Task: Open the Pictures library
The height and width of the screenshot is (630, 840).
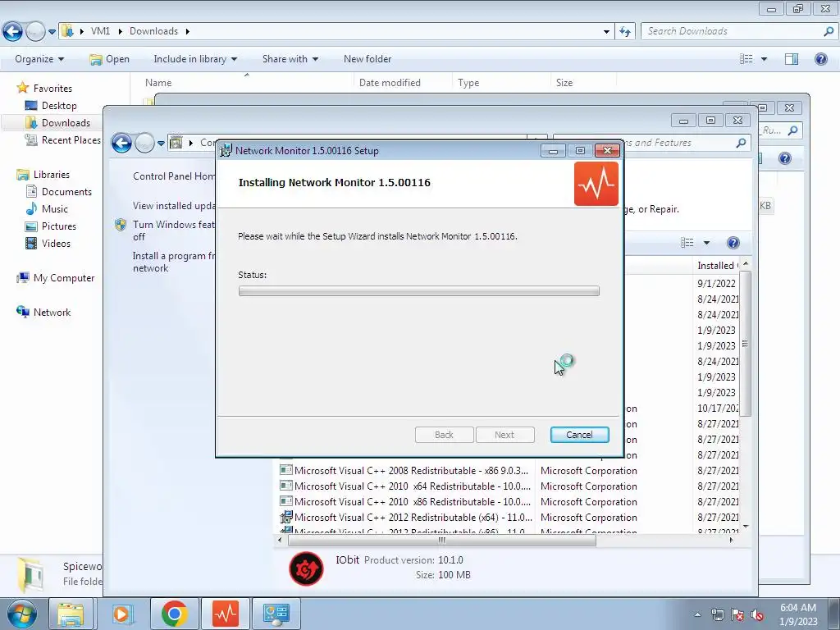Action: [59, 226]
